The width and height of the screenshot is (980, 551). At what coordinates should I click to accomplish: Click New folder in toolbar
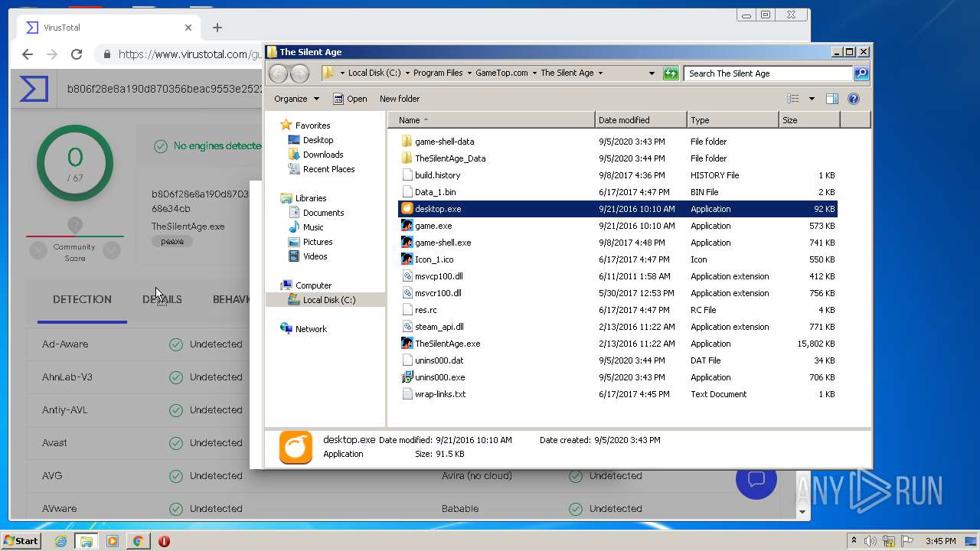click(400, 99)
